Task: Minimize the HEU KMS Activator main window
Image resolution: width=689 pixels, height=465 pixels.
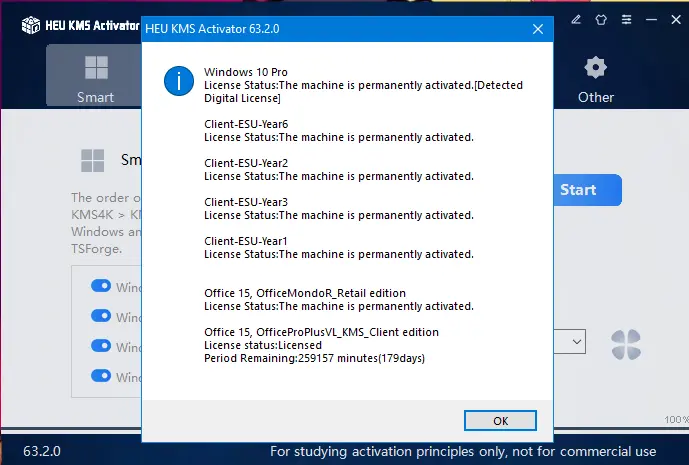Action: (651, 19)
